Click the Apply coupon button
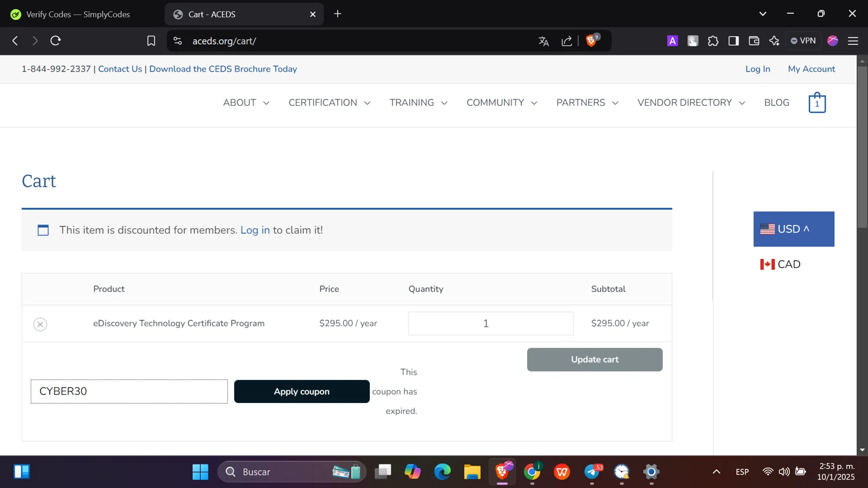 tap(301, 391)
